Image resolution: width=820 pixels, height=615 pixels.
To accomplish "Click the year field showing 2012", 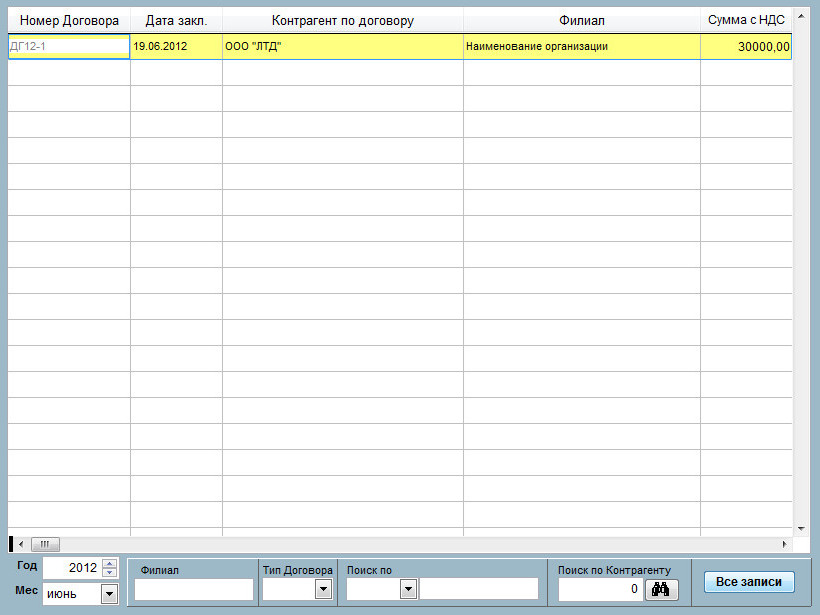I will click(x=73, y=568).
